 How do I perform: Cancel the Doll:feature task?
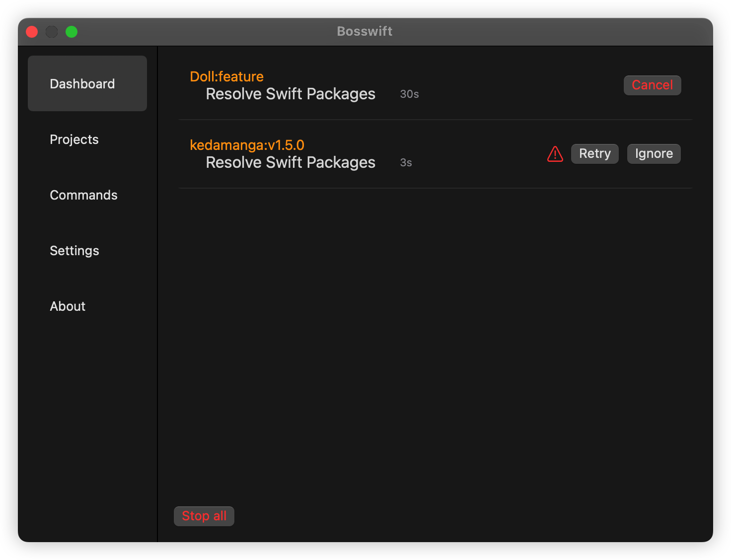pos(652,85)
